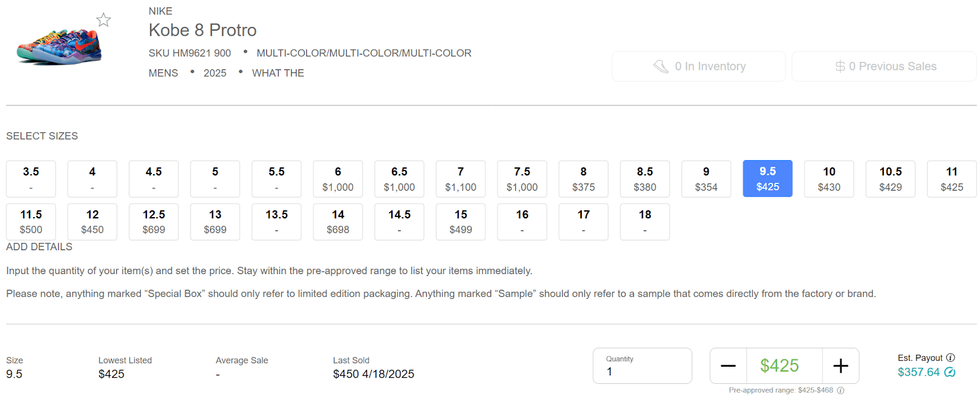Click the MULTI-COLOR colorway text
This screenshot has width=980, height=398.
coord(364,53)
